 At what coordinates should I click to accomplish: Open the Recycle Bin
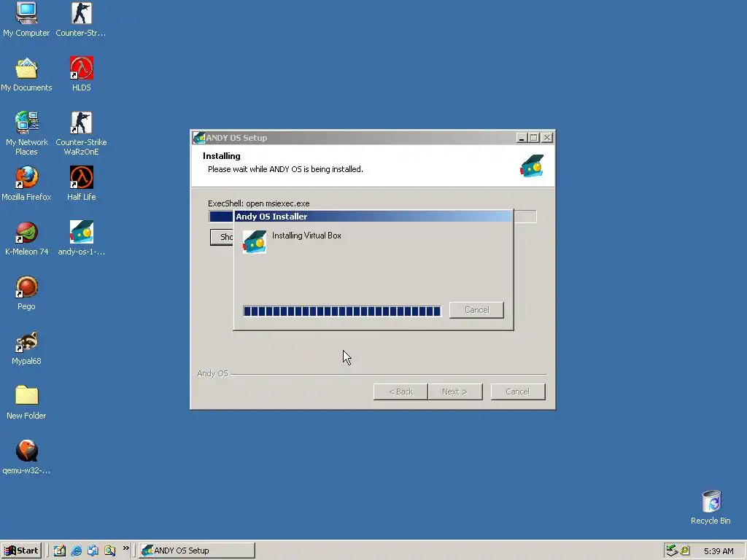tap(711, 507)
